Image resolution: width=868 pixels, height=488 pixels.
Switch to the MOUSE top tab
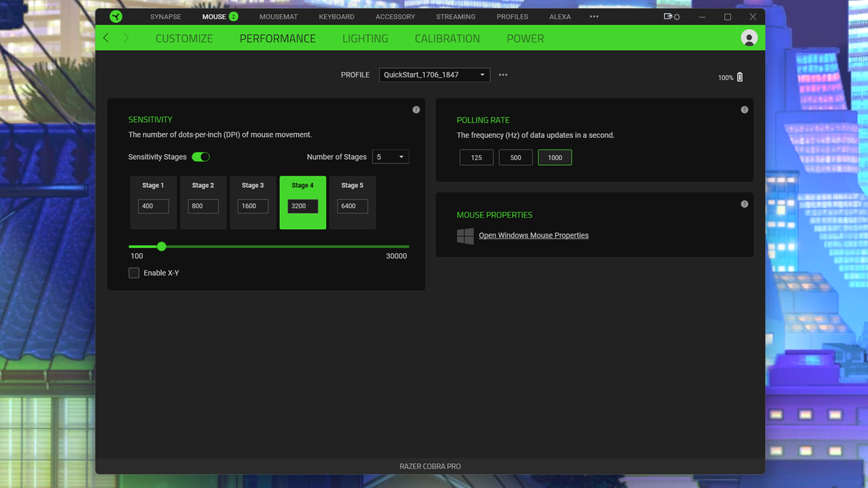(x=214, y=17)
